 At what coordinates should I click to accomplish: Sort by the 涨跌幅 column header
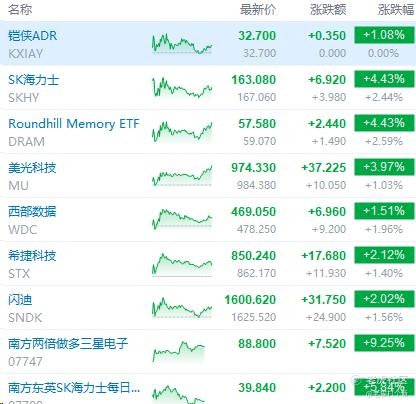click(x=396, y=10)
